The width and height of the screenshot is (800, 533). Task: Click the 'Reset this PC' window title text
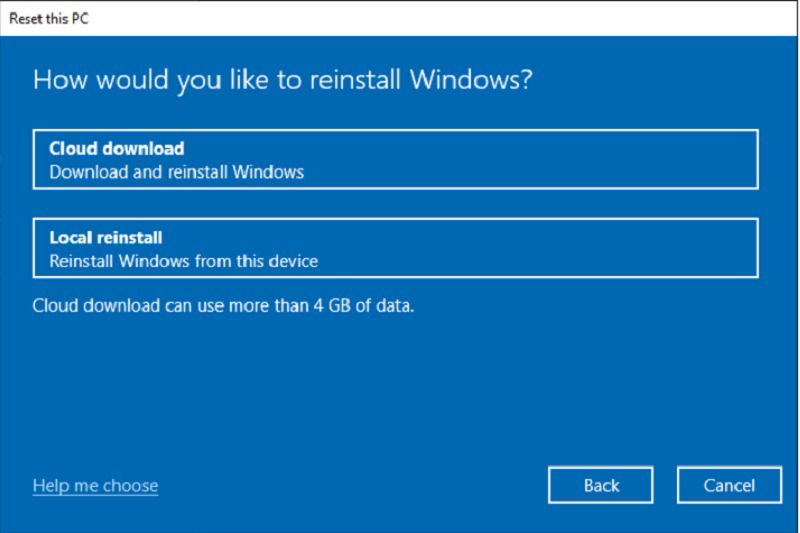(x=49, y=19)
